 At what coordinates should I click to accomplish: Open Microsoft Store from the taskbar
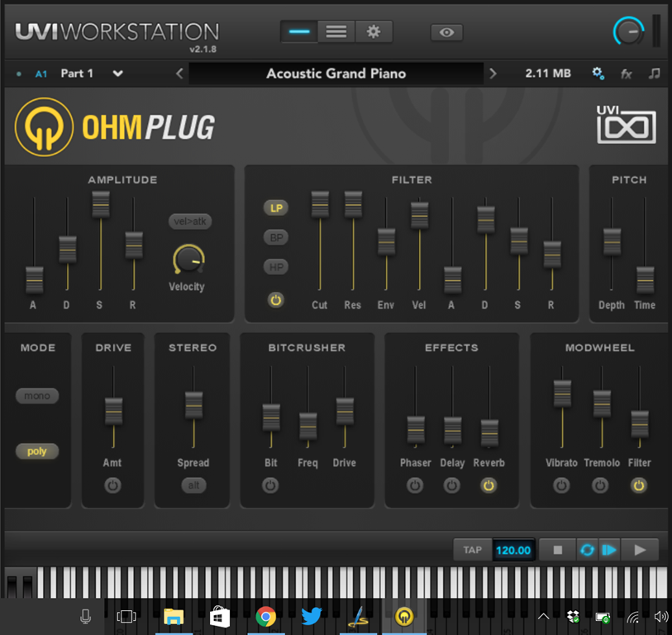(219, 617)
